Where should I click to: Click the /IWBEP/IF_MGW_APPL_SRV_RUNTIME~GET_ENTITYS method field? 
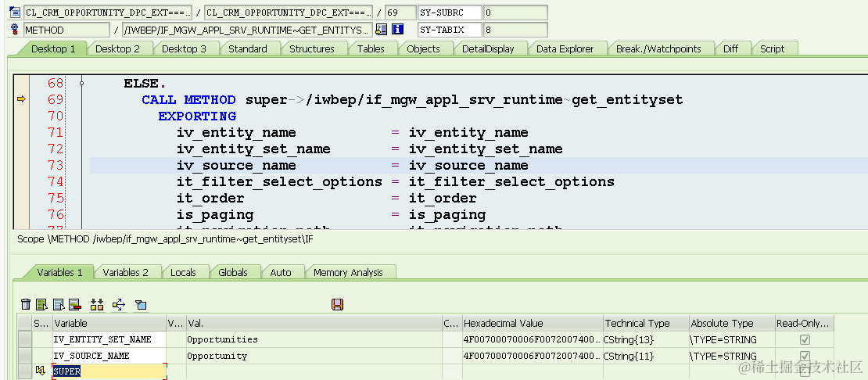(x=247, y=30)
